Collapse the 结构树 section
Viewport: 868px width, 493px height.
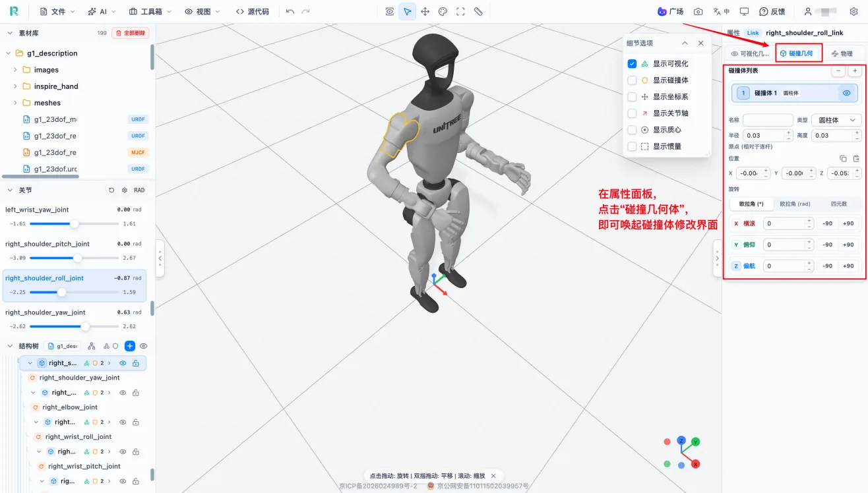click(10, 346)
